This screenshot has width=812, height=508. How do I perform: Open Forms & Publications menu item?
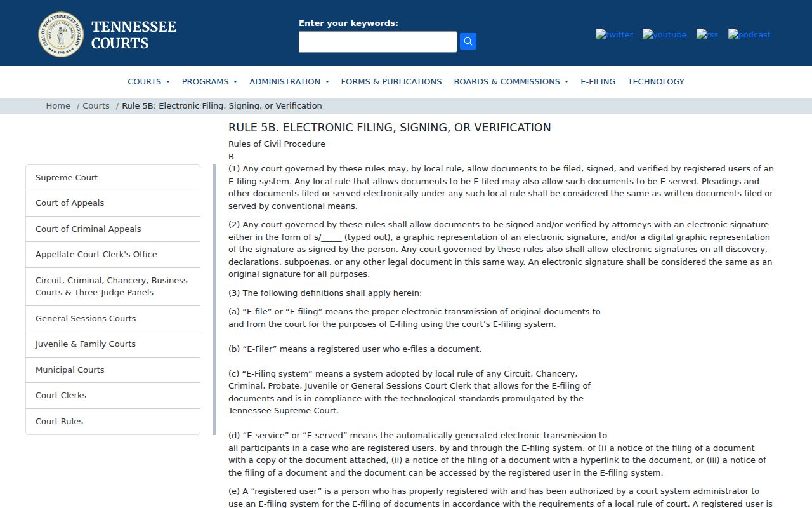point(391,81)
